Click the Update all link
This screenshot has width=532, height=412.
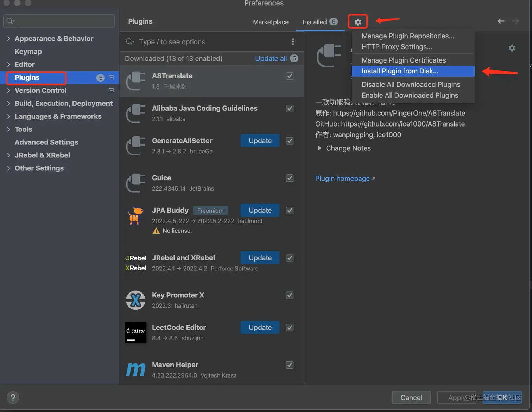tap(271, 58)
